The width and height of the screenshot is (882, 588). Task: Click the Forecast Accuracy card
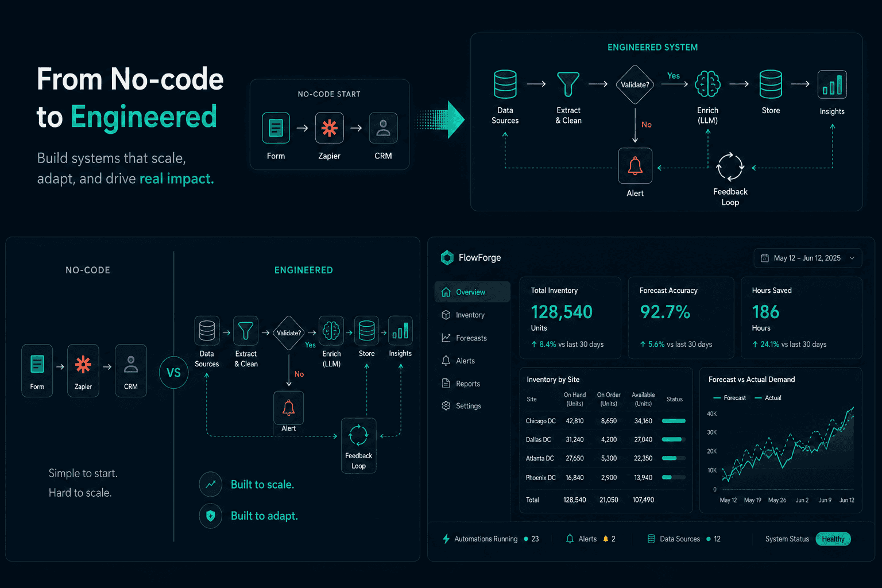pos(681,318)
